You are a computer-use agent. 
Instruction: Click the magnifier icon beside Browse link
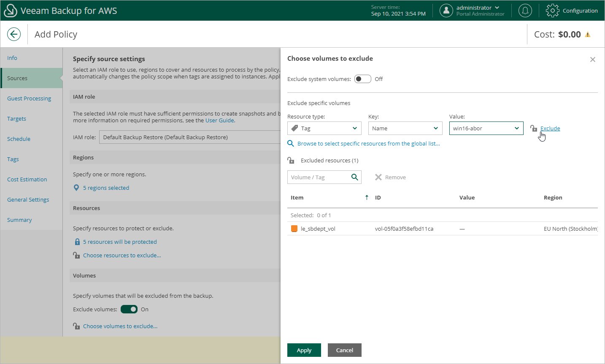291,143
